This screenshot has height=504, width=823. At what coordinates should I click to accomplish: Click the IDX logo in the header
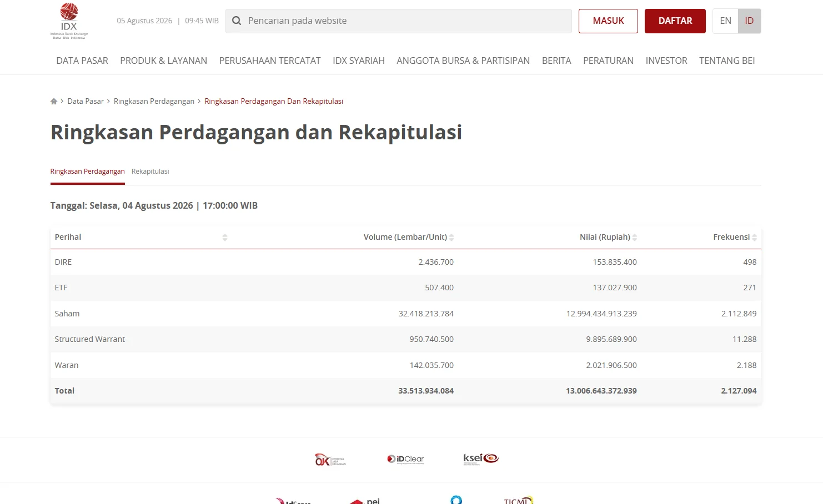(x=69, y=21)
